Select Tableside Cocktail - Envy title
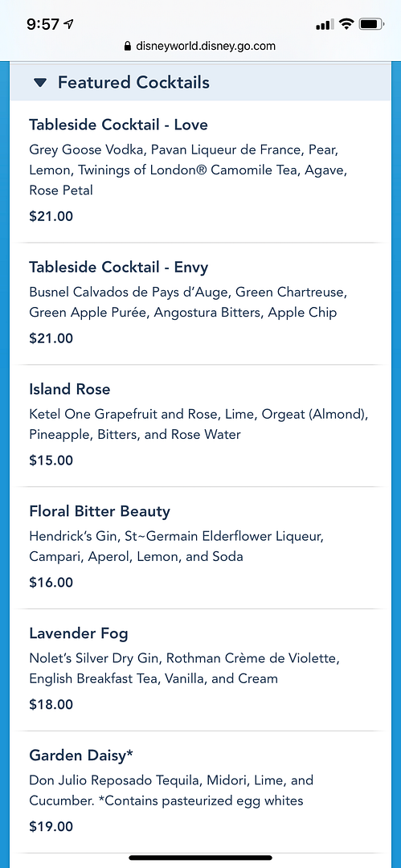 [118, 268]
